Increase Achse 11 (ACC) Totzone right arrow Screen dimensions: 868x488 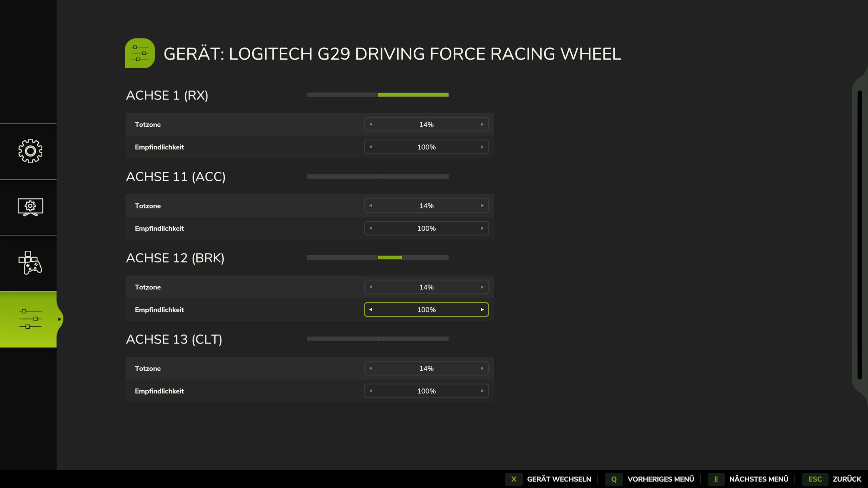coord(482,206)
